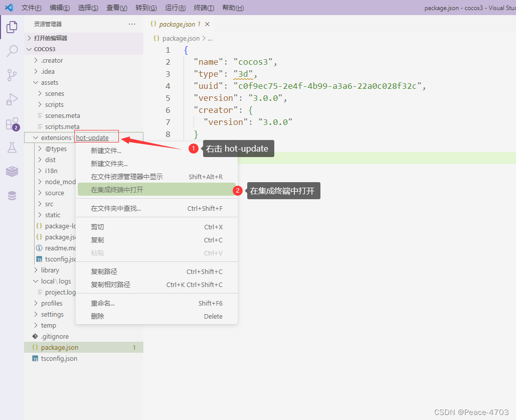This screenshot has height=420, width=516.
Task: Click line number 5 in the gutter
Action: 168,98
